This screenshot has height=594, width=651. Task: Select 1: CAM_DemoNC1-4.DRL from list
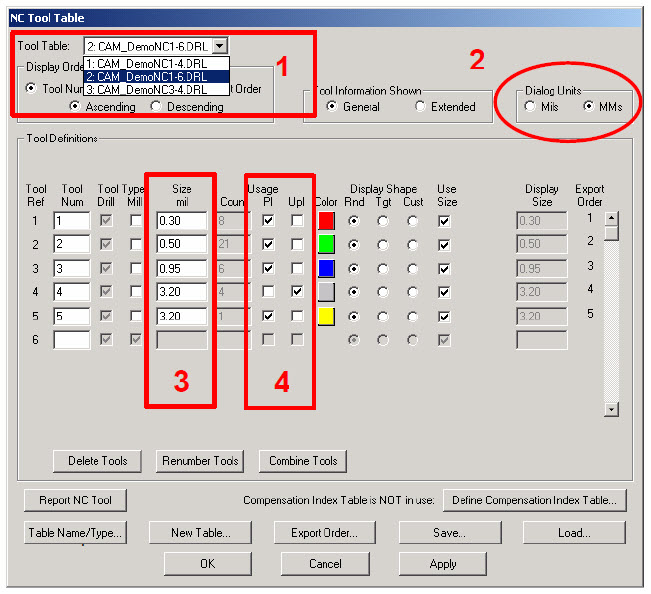click(156, 64)
